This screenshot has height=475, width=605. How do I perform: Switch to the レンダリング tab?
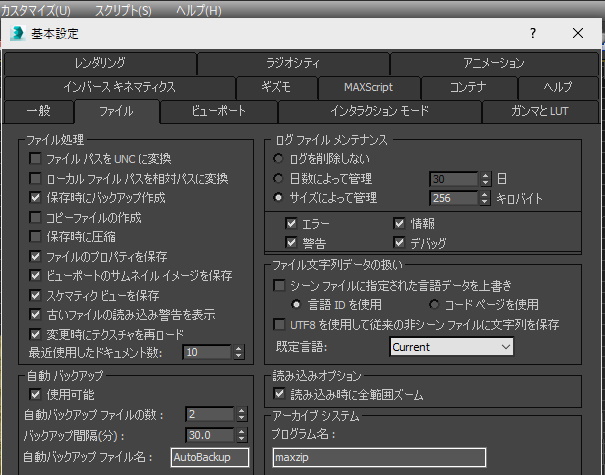100,63
